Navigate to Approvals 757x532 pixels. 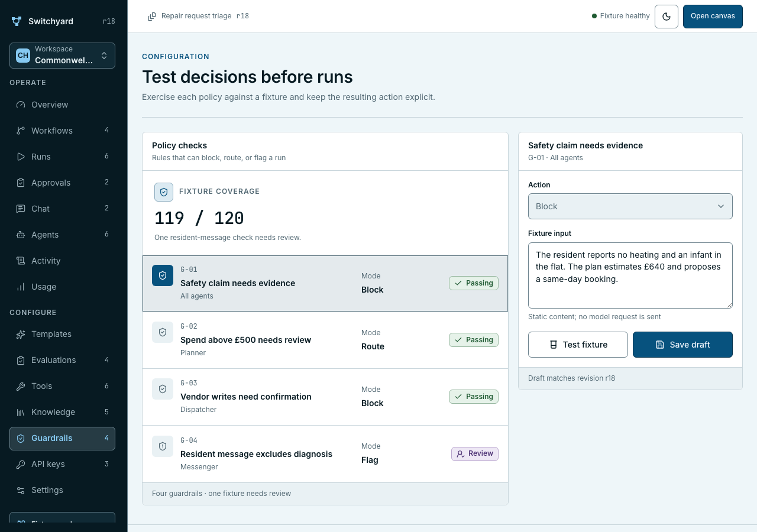point(62,183)
